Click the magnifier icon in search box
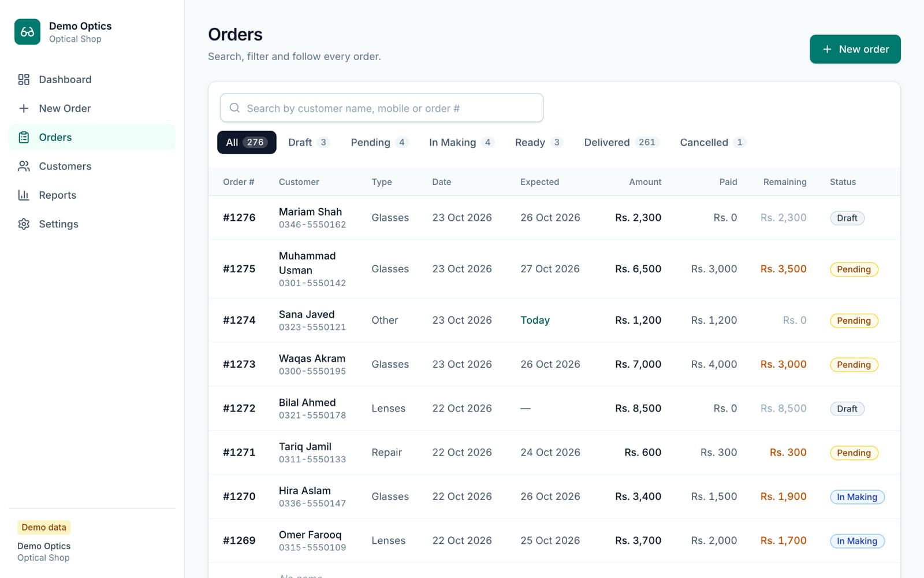Image resolution: width=924 pixels, height=578 pixels. 234,108
